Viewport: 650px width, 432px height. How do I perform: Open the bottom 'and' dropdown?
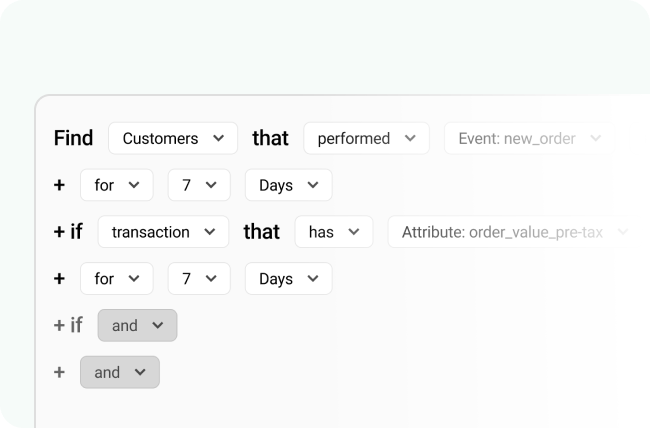(x=119, y=372)
